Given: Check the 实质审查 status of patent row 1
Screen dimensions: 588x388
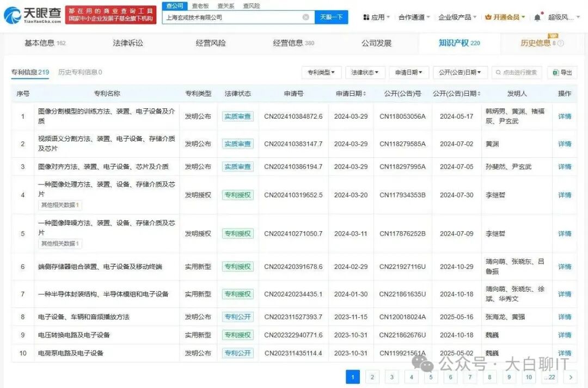Looking at the screenshot, I should point(237,116).
